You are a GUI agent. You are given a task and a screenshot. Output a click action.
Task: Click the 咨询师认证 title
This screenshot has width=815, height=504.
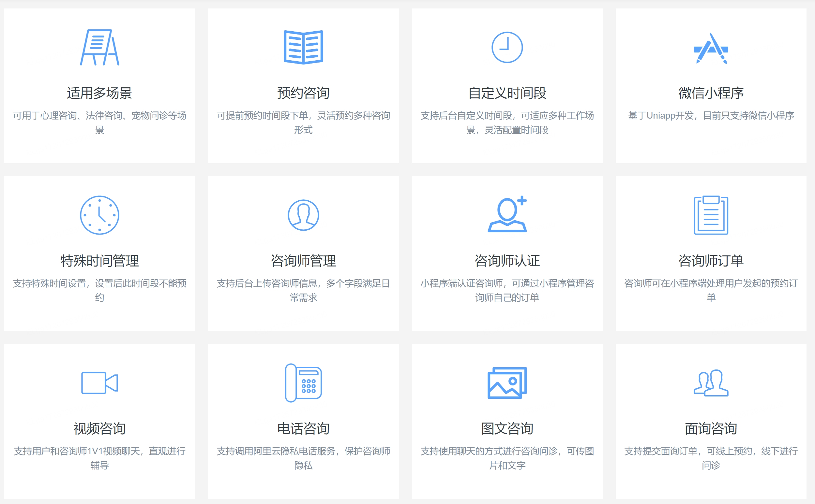[507, 261]
